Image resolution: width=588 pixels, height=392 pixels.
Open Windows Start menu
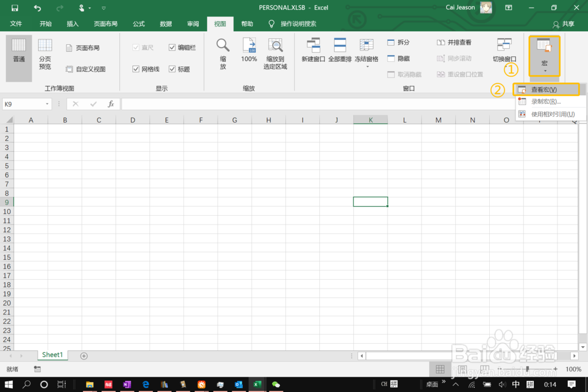tap(8, 384)
